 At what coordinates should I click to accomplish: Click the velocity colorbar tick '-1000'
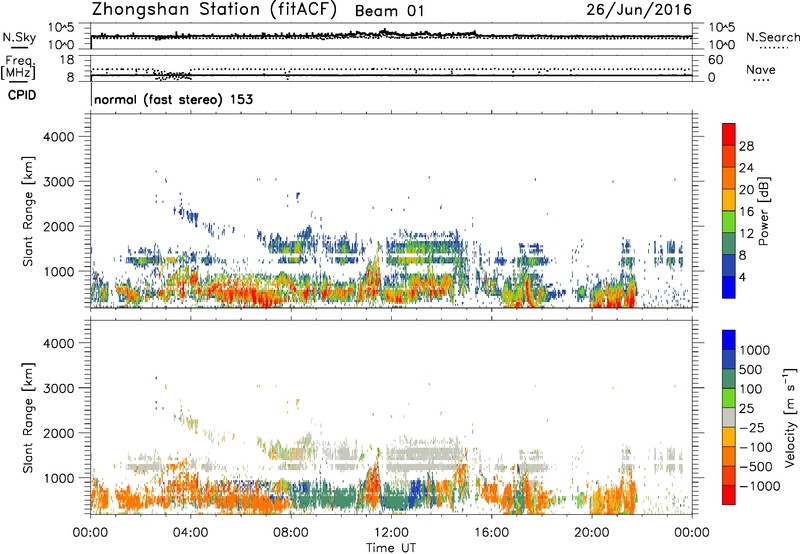(759, 486)
